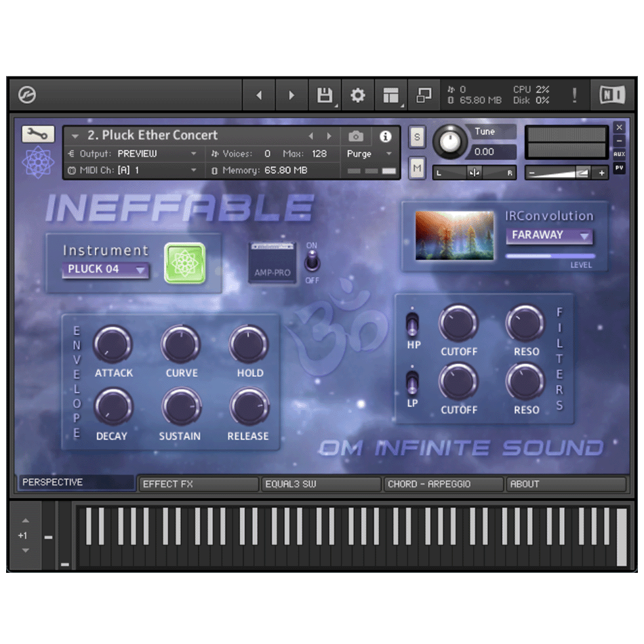The height and width of the screenshot is (644, 644).
Task: Click the IRConvolution LEVEL slider
Action: (550, 256)
